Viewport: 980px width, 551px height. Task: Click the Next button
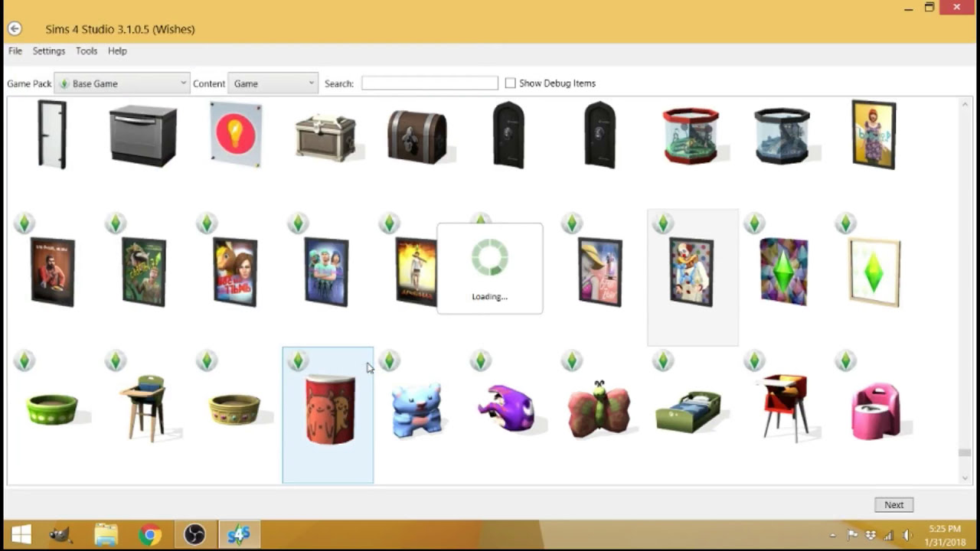(894, 504)
